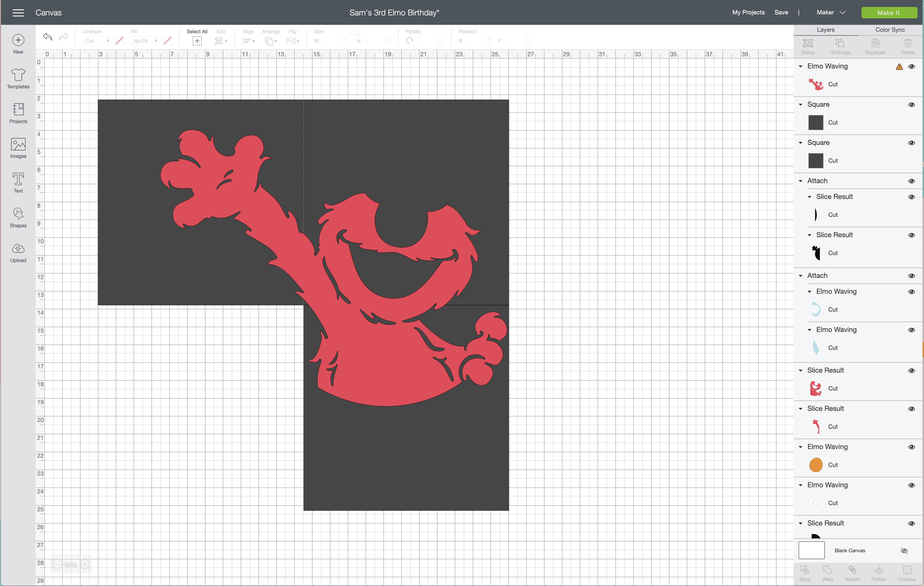Select the Text tool
This screenshot has width=924, height=586.
[x=18, y=182]
